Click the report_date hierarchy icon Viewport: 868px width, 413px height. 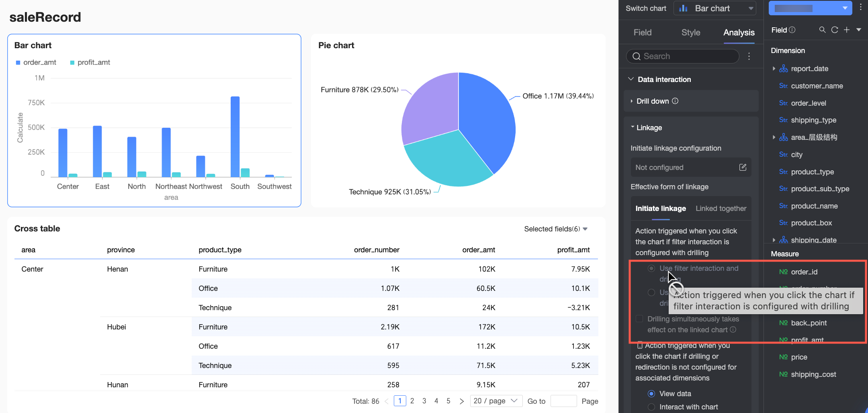coord(783,69)
